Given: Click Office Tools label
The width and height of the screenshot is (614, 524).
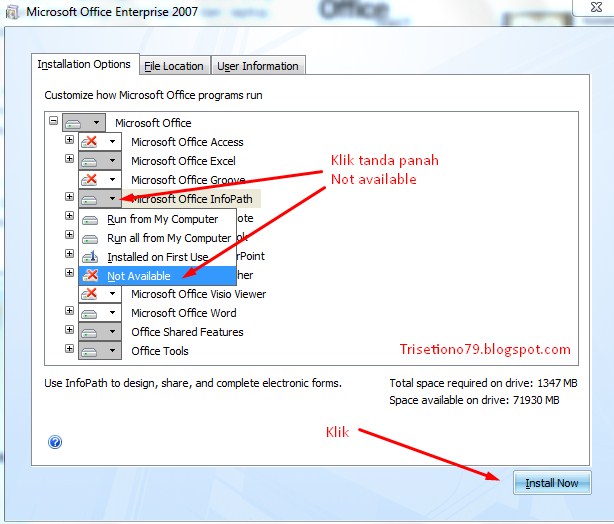Looking at the screenshot, I should click(160, 351).
